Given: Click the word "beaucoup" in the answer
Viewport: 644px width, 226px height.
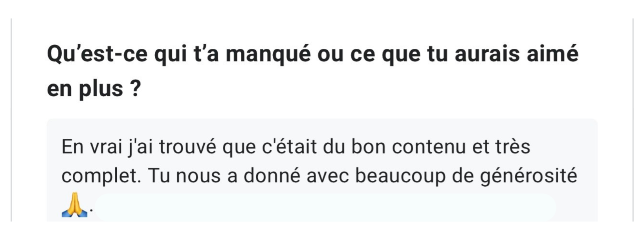Looking at the screenshot, I should (400, 176).
